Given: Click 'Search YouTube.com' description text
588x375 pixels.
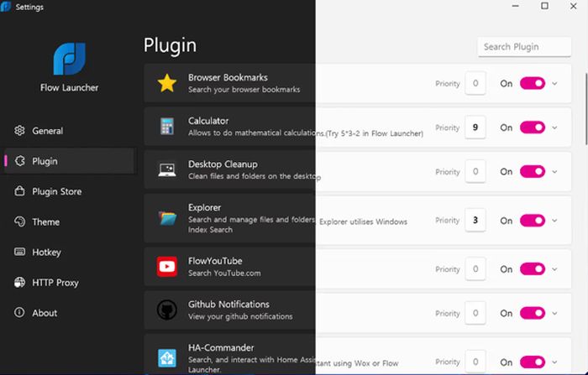Looking at the screenshot, I should pos(224,273).
